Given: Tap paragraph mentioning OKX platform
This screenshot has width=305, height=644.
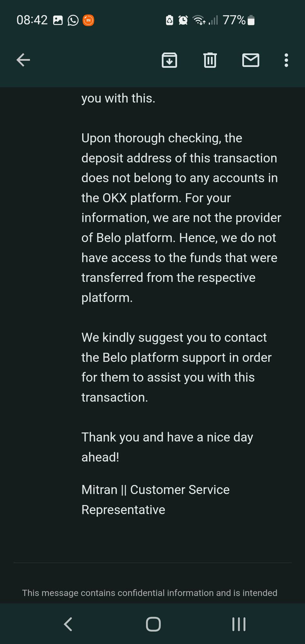Looking at the screenshot, I should [181, 218].
